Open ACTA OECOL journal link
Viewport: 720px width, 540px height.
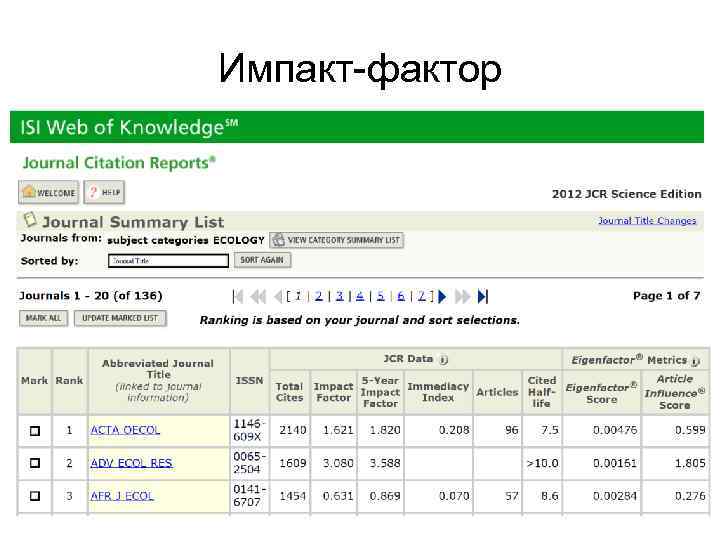click(125, 430)
